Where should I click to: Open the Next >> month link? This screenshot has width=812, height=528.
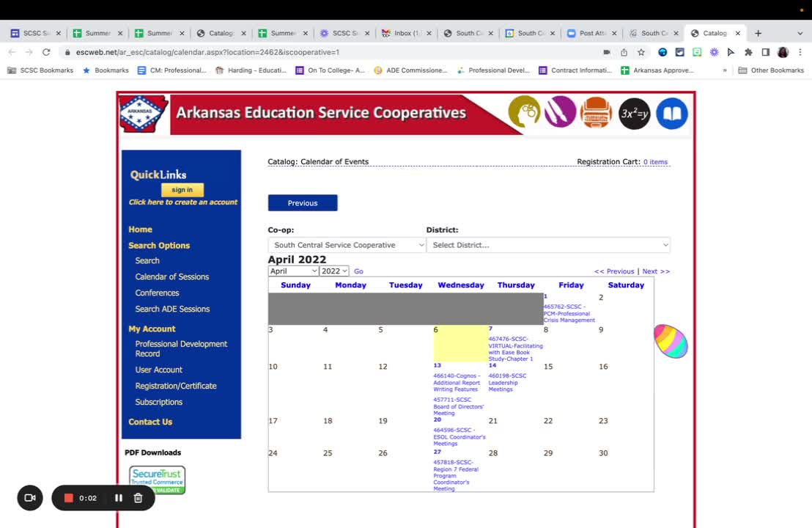click(656, 271)
